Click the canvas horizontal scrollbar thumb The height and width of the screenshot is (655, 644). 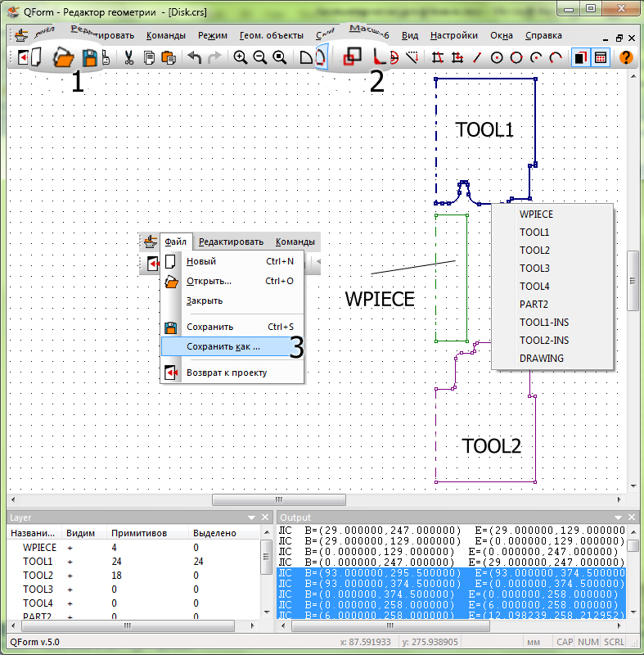pyautogui.click(x=279, y=499)
